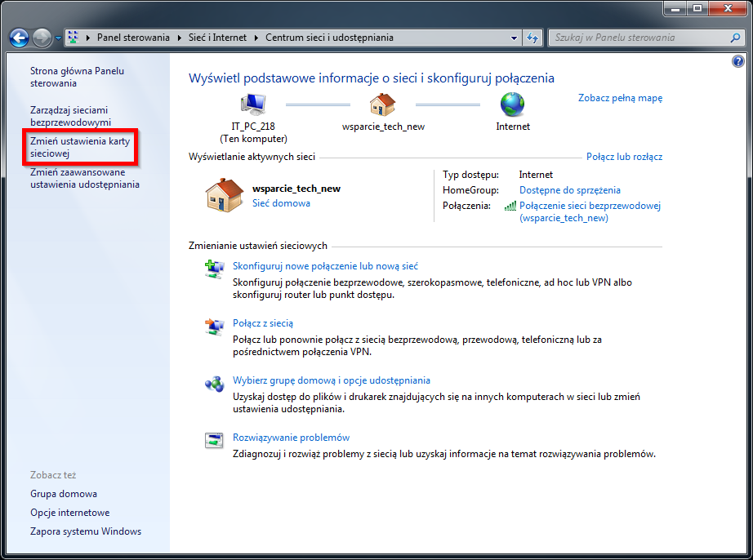Go back using the navigation arrow
The width and height of the screenshot is (753, 560).
[x=17, y=37]
